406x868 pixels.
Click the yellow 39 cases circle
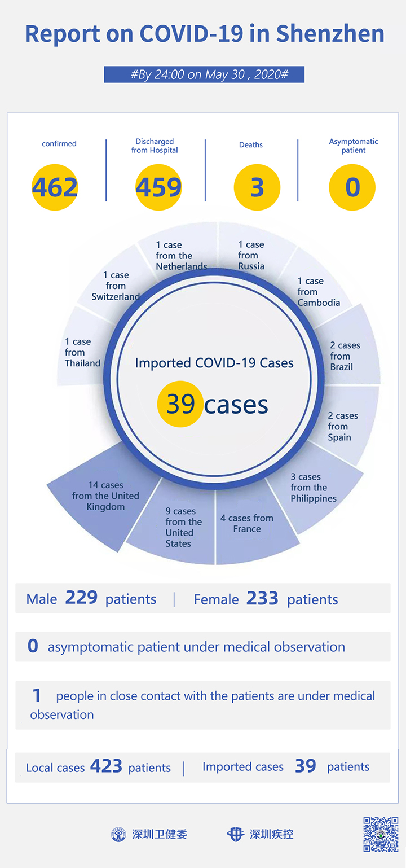[180, 404]
